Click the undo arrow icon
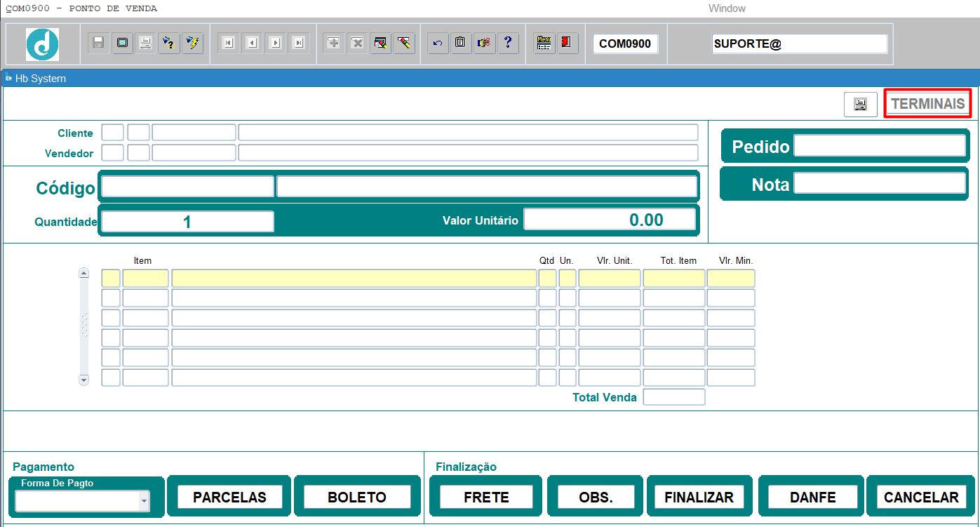This screenshot has height=527, width=980. click(438, 44)
